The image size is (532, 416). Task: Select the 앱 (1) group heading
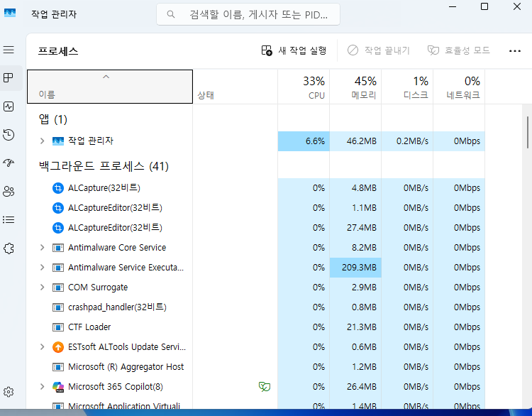click(x=53, y=119)
